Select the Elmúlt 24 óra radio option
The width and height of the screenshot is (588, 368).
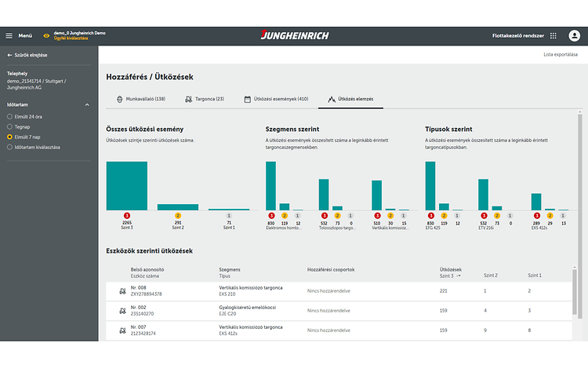[9, 117]
